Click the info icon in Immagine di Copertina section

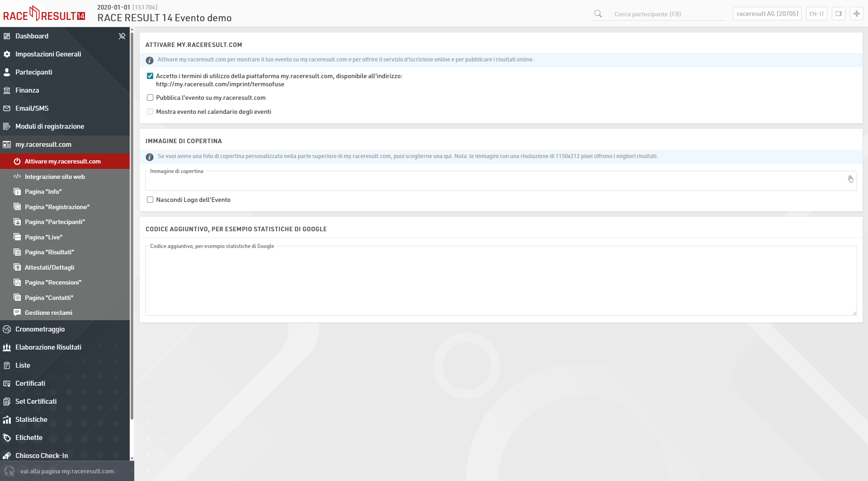pyautogui.click(x=150, y=157)
